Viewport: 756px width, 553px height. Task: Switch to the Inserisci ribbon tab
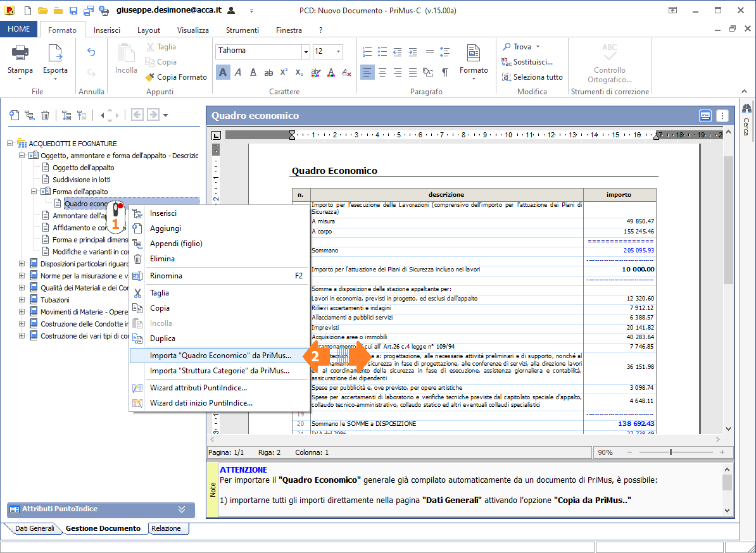click(x=107, y=30)
